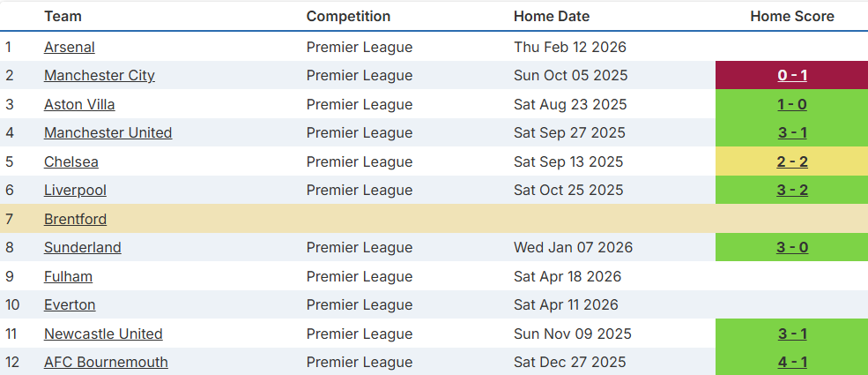This screenshot has width=868, height=375.
Task: Open the 2 - 2 Chelsea score
Action: click(x=792, y=161)
